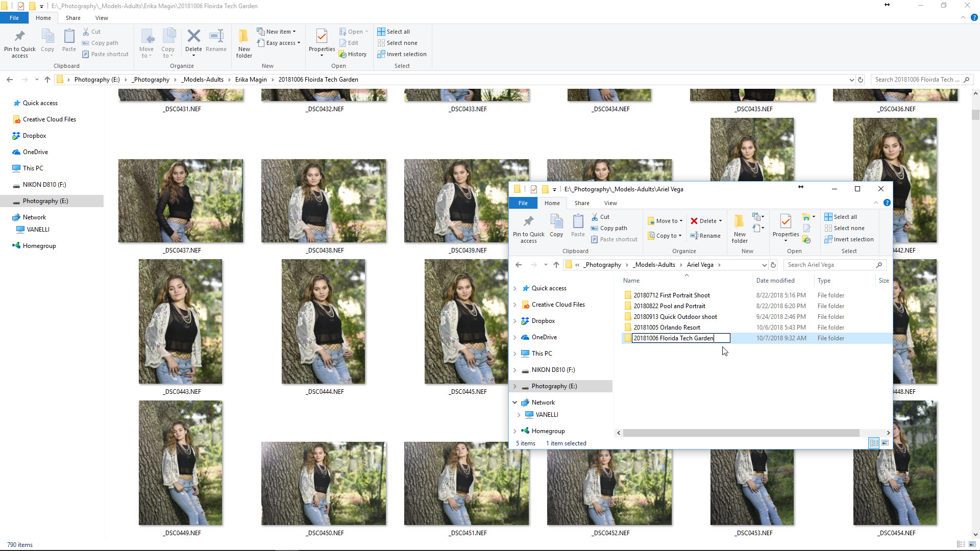
Task: Collapse the Network tree node
Action: [514, 403]
